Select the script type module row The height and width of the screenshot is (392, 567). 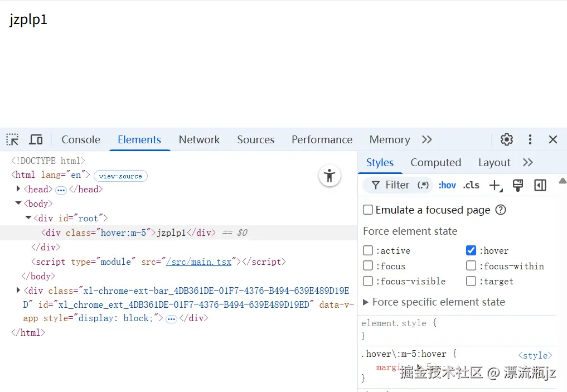click(x=158, y=262)
